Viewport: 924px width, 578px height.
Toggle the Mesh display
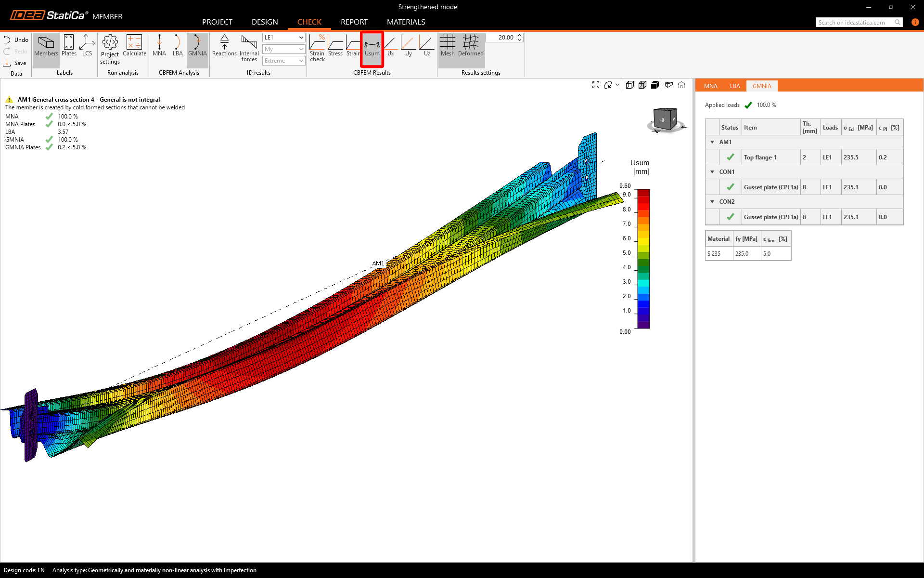coord(447,45)
